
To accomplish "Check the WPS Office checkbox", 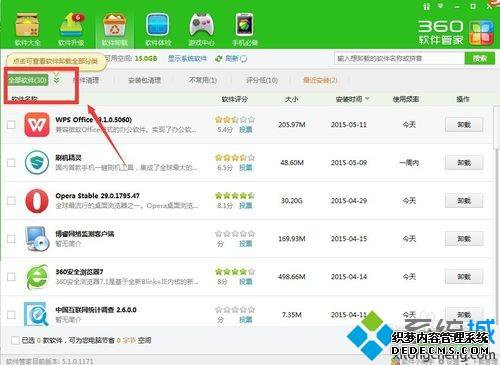I will 11,125.
